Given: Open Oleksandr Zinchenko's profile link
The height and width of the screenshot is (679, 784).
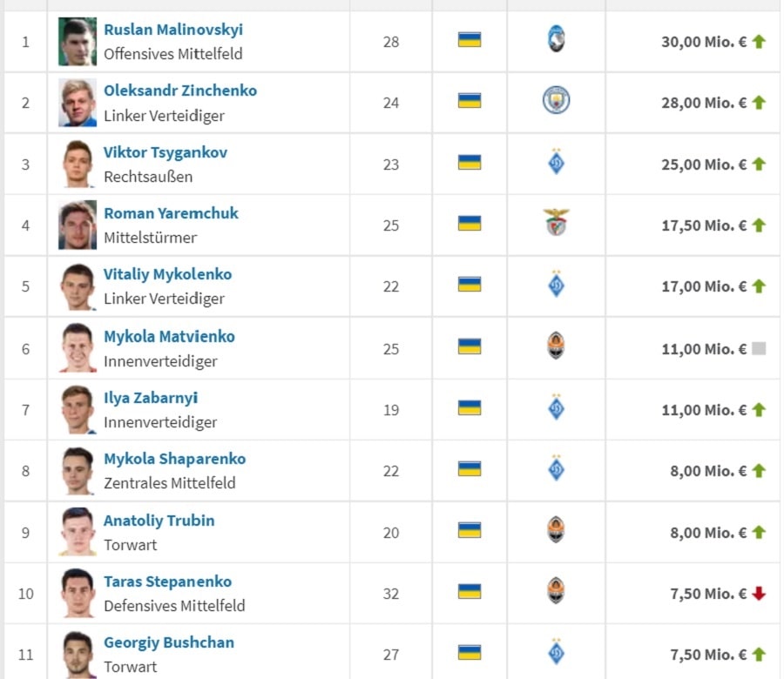Looking at the screenshot, I should (180, 91).
